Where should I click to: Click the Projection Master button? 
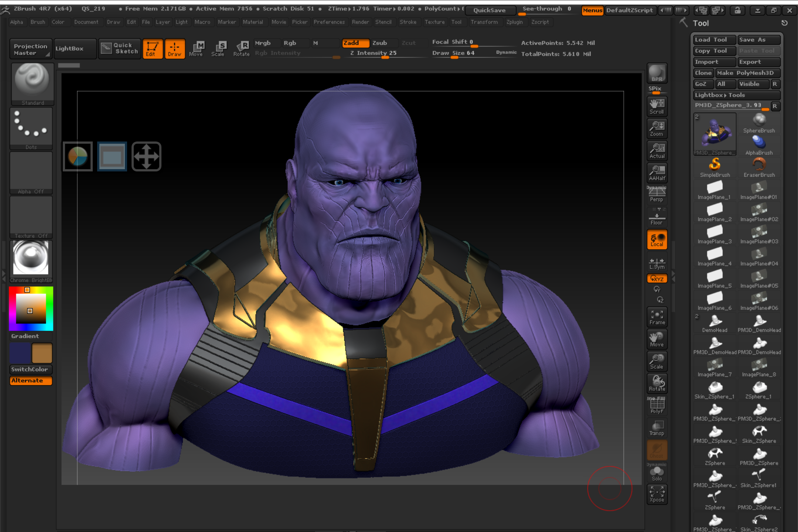31,49
